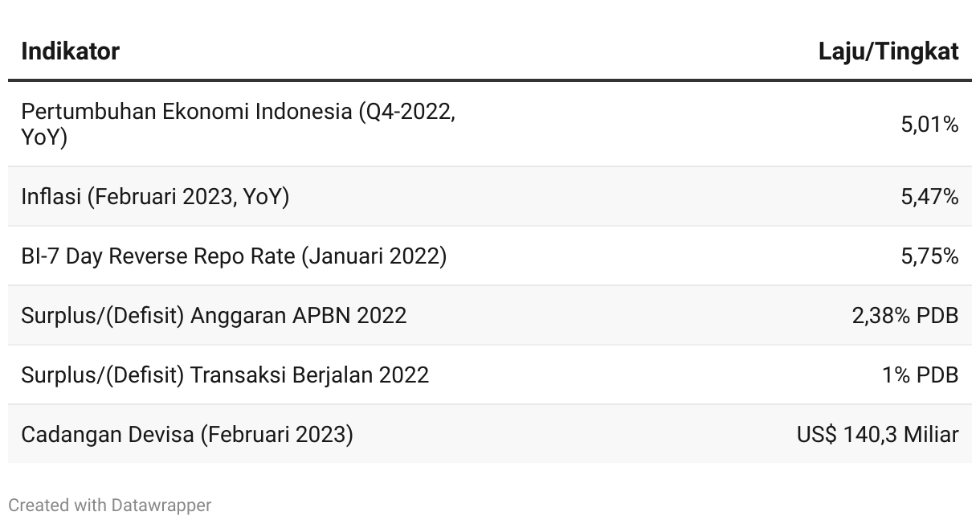Click the 5,01% growth value
Viewport: 980px width, 524px height.
(x=929, y=125)
